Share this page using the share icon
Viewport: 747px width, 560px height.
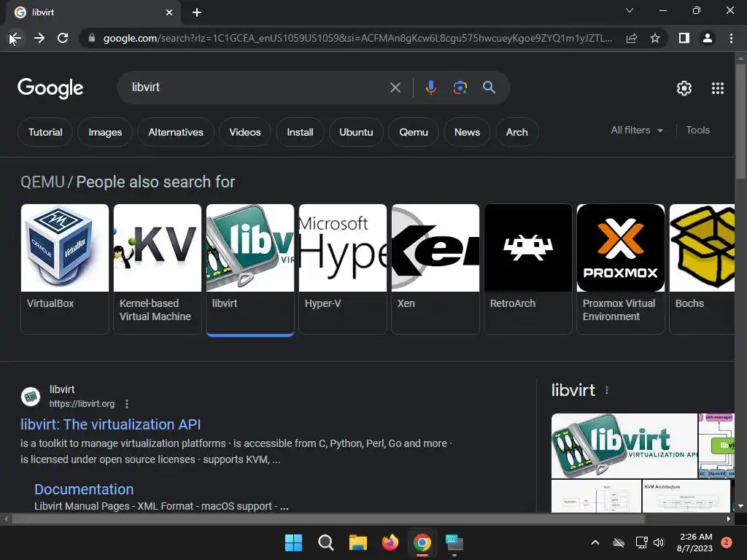coord(632,38)
